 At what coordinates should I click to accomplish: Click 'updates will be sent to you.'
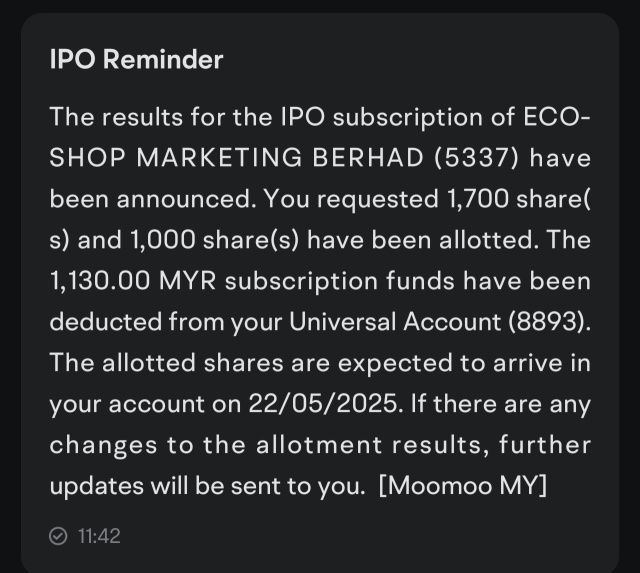coord(207,486)
